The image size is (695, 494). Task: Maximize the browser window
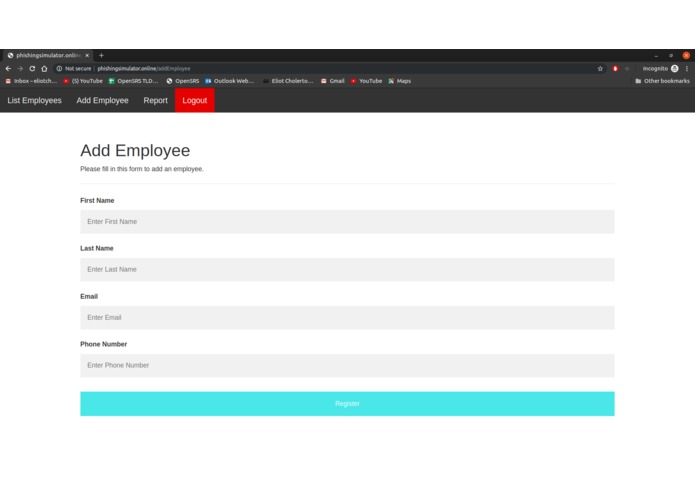(x=671, y=55)
